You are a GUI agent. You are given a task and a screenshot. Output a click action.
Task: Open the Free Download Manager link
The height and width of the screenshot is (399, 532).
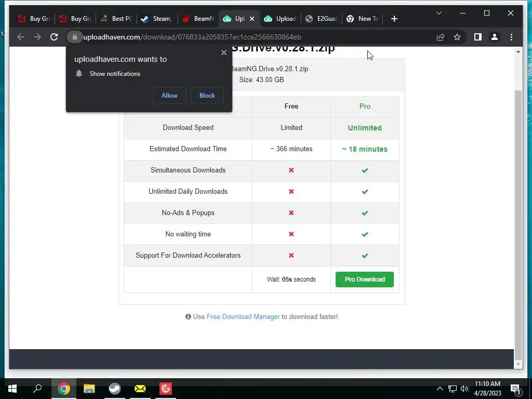pos(243,316)
